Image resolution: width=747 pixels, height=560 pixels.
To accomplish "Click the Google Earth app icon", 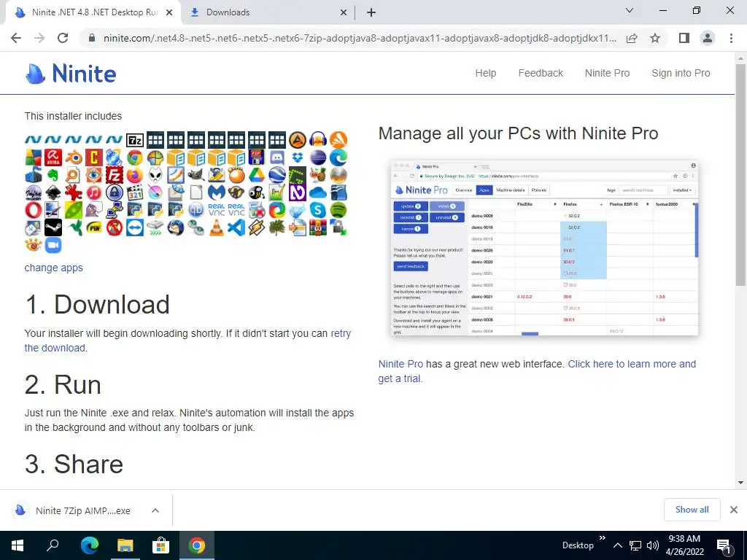I will coord(277,175).
